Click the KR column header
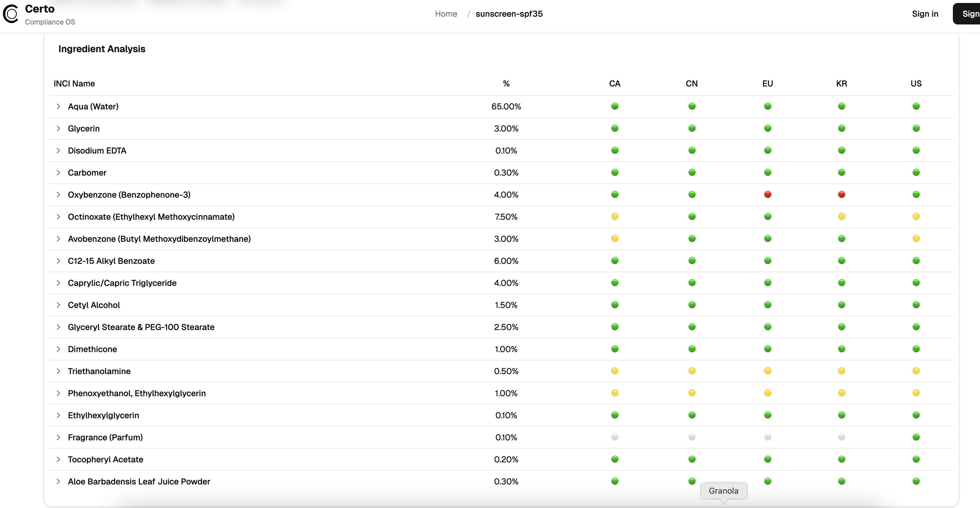Screen dimensions: 980x508 coord(841,84)
